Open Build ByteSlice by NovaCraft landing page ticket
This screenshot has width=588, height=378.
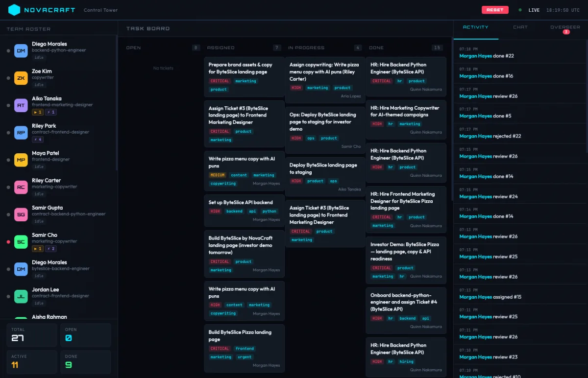click(244, 254)
